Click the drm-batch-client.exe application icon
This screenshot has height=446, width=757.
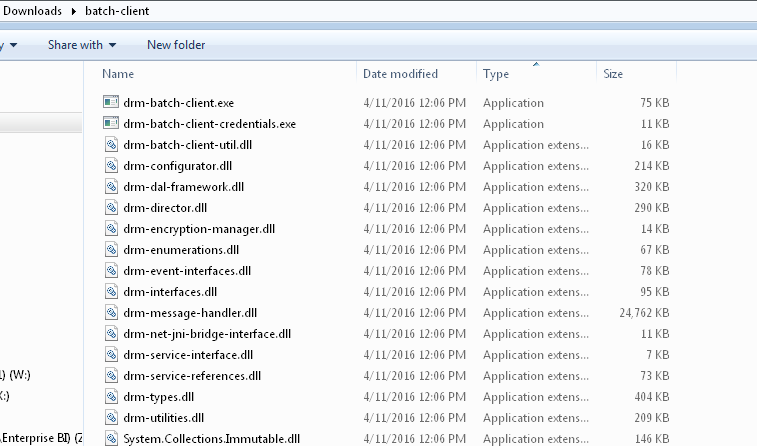pyautogui.click(x=111, y=103)
